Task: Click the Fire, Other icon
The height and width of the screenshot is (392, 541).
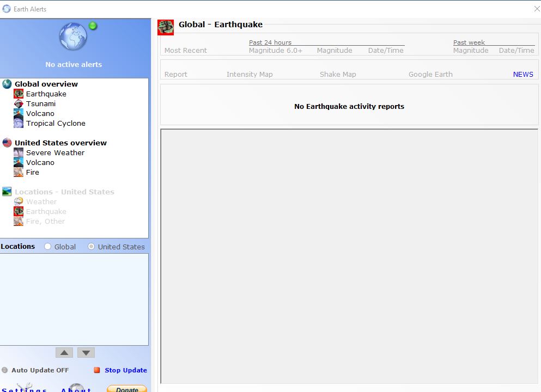Action: 19,221
